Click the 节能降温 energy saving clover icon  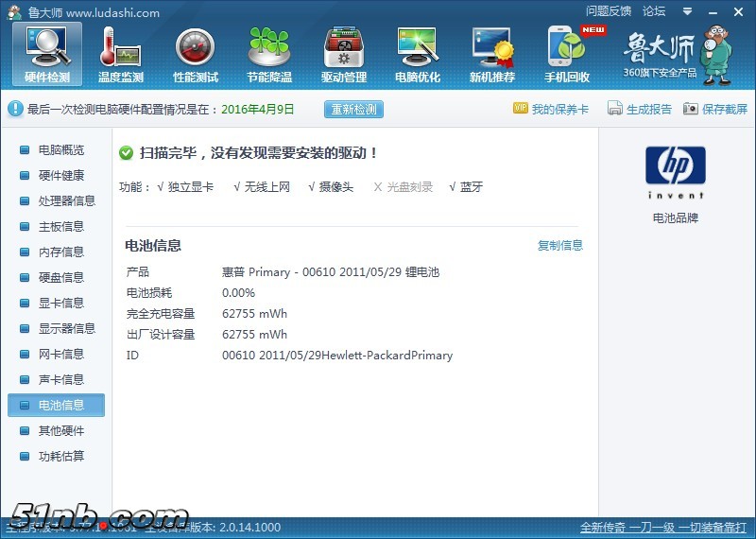point(269,54)
